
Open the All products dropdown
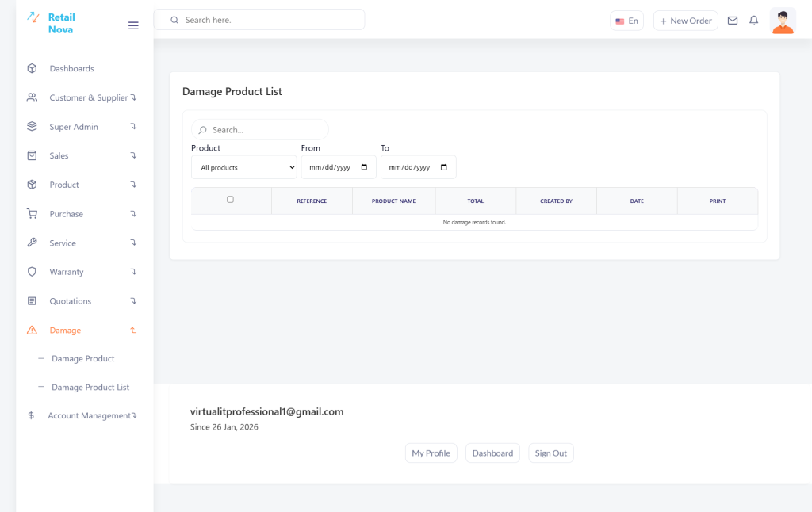point(244,167)
